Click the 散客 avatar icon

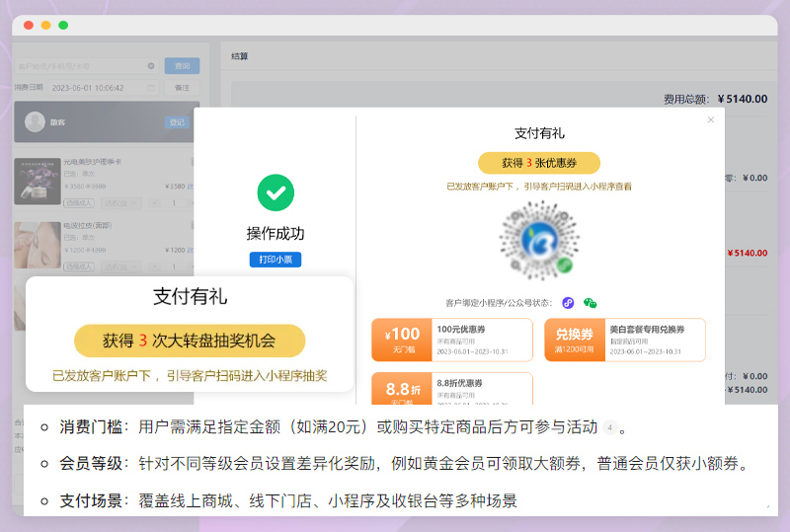[x=35, y=122]
